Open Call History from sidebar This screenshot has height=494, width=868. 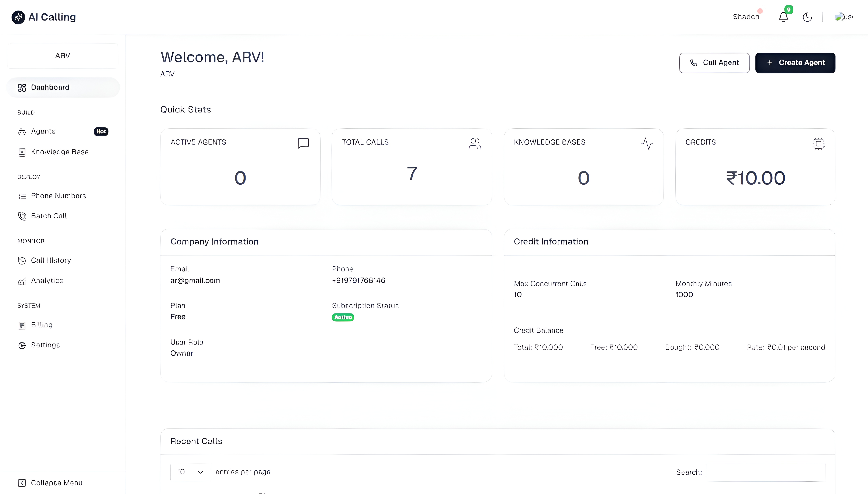[x=51, y=260]
